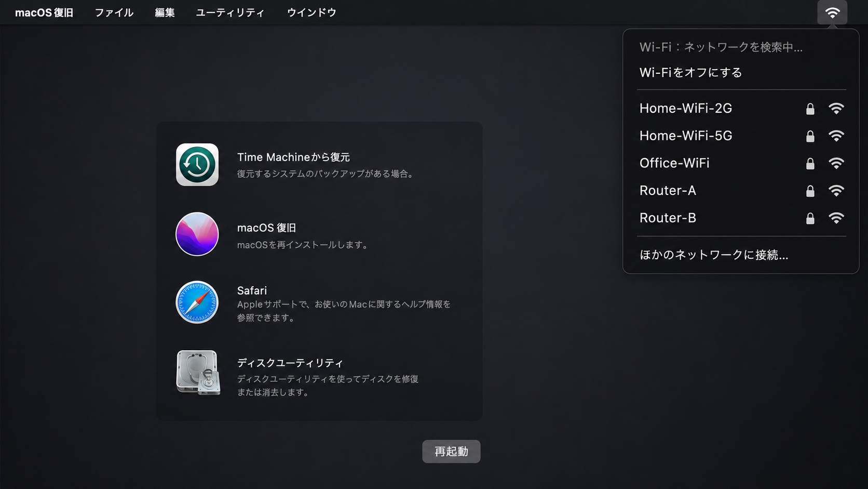Select the ディスクユーティリティ option title

(290, 363)
